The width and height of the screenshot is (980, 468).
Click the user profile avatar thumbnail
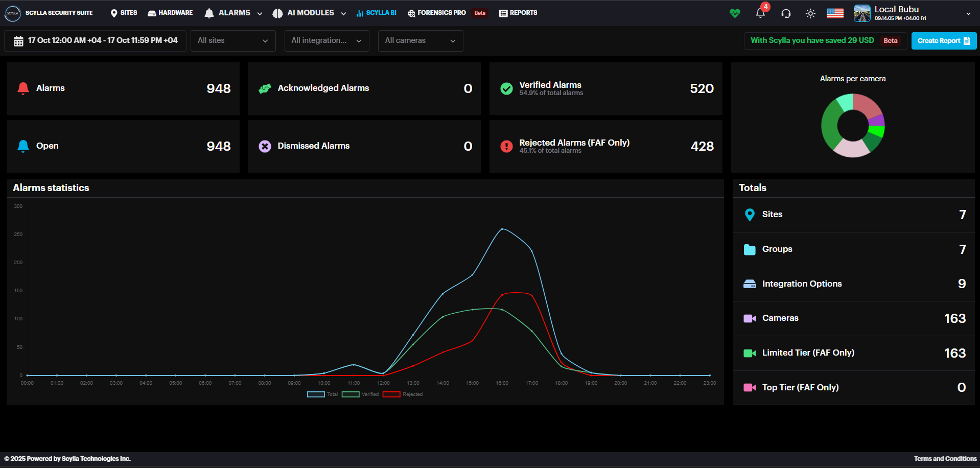tap(862, 13)
